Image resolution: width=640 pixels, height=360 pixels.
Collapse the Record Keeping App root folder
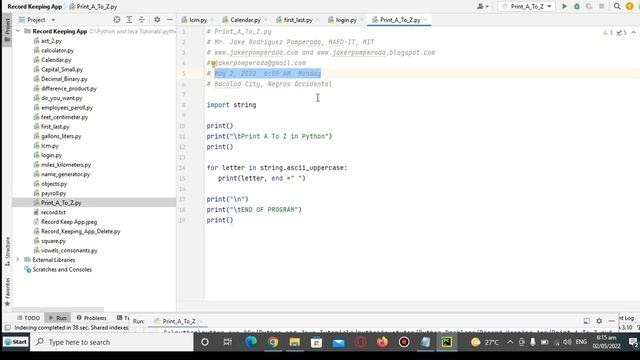[x=18, y=31]
